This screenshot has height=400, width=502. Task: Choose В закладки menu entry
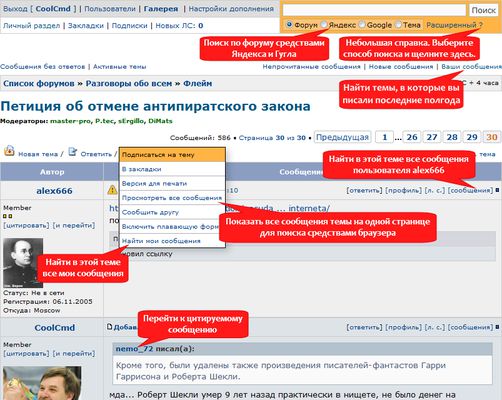pos(172,169)
